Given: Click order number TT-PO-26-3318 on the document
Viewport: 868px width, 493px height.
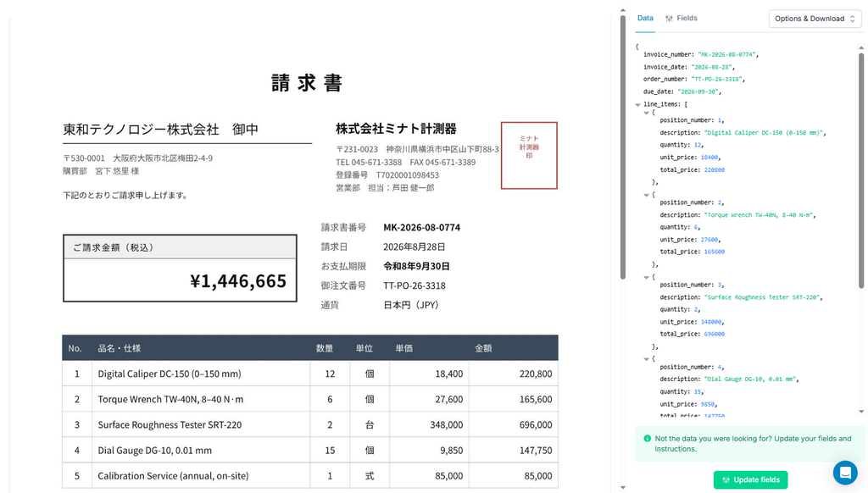Looking at the screenshot, I should (415, 285).
